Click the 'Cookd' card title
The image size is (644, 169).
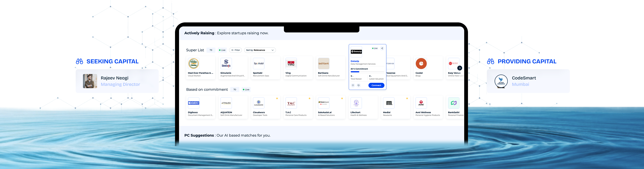coord(419,73)
